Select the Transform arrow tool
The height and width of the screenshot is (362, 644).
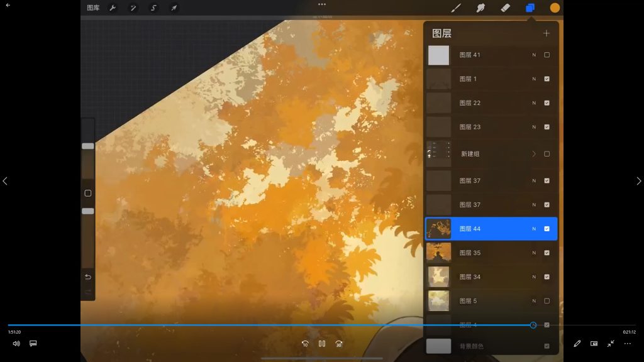pos(174,8)
